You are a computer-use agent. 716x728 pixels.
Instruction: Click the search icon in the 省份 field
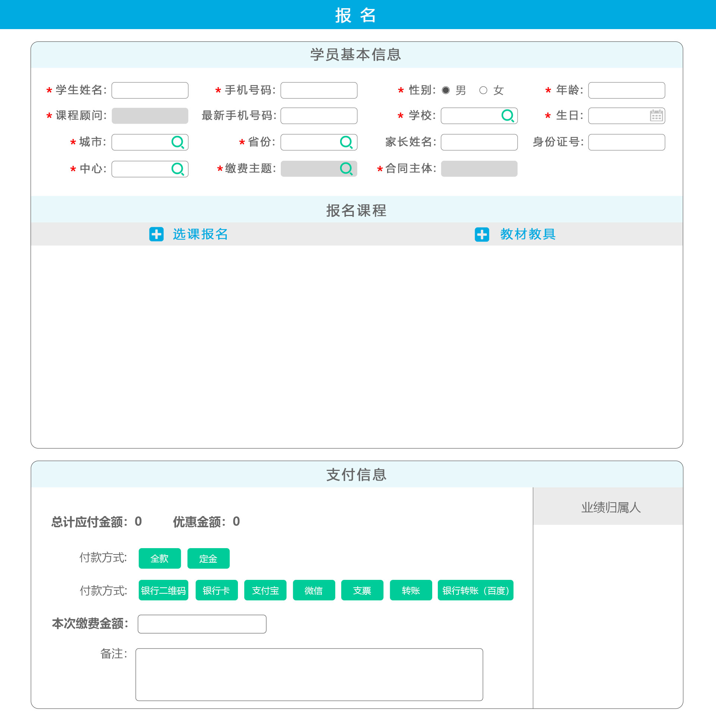pyautogui.click(x=346, y=142)
